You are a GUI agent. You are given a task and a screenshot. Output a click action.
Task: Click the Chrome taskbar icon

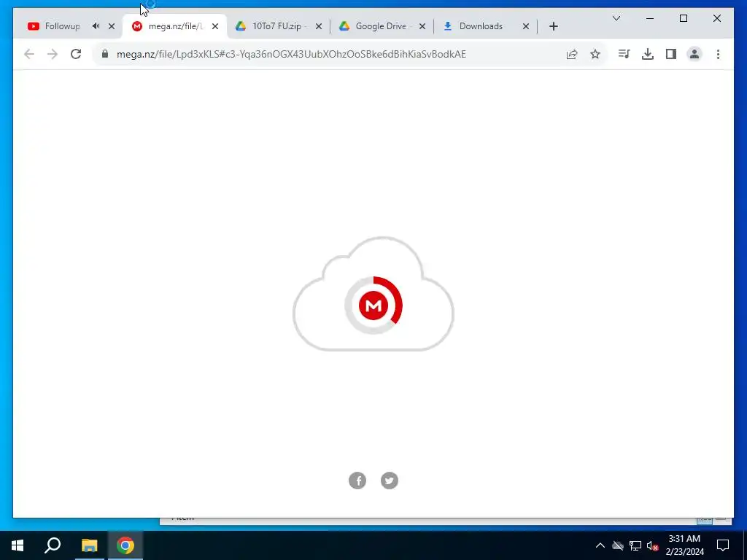click(x=125, y=545)
